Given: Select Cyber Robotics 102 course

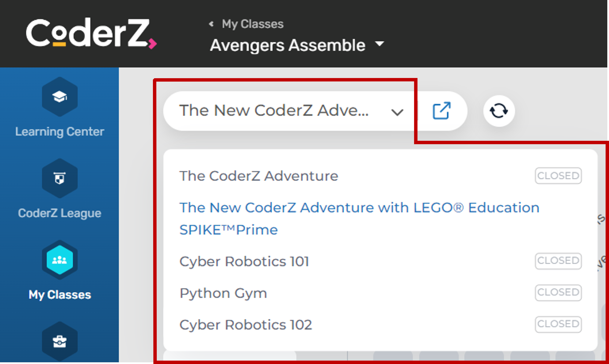Looking at the screenshot, I should pyautogui.click(x=246, y=325).
